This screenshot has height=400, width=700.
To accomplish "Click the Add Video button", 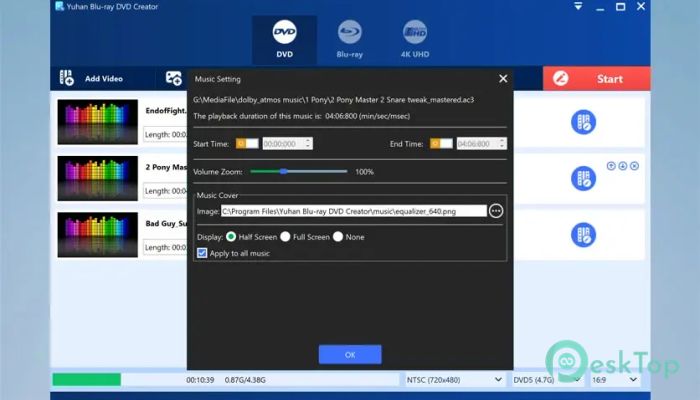I will 91,79.
